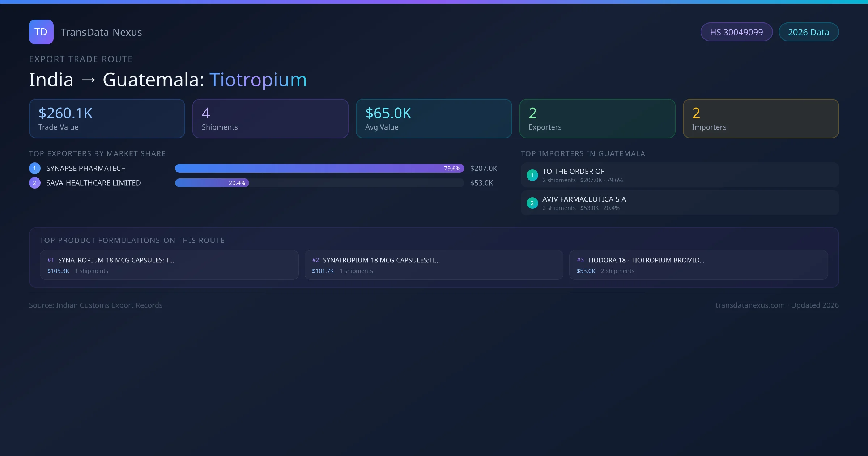Select the rank 2 badge beside SAVA HEALTHCARE LIMITED
The height and width of the screenshot is (456, 868).
[34, 183]
